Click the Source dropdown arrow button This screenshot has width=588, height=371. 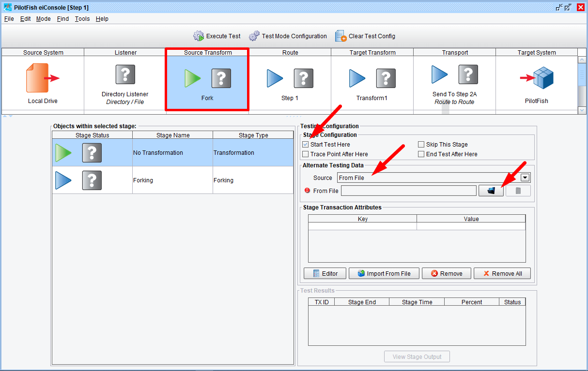[526, 178]
